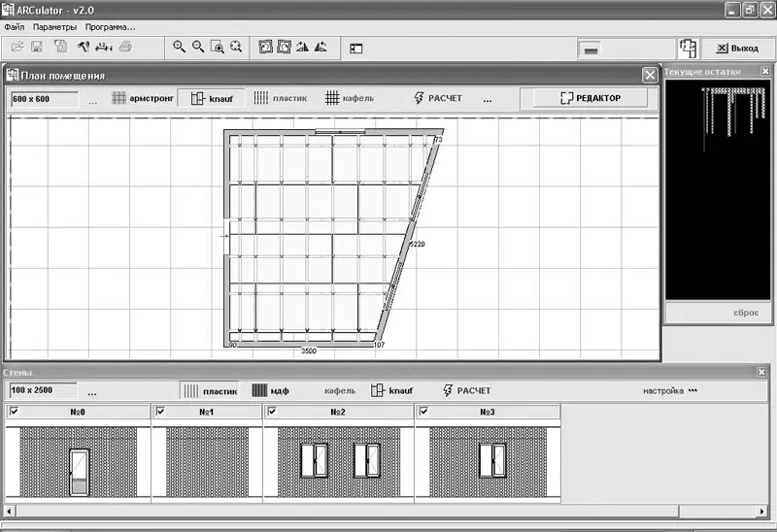The width and height of the screenshot is (777, 532).
Task: Click the wall №0 header
Action: point(78,412)
